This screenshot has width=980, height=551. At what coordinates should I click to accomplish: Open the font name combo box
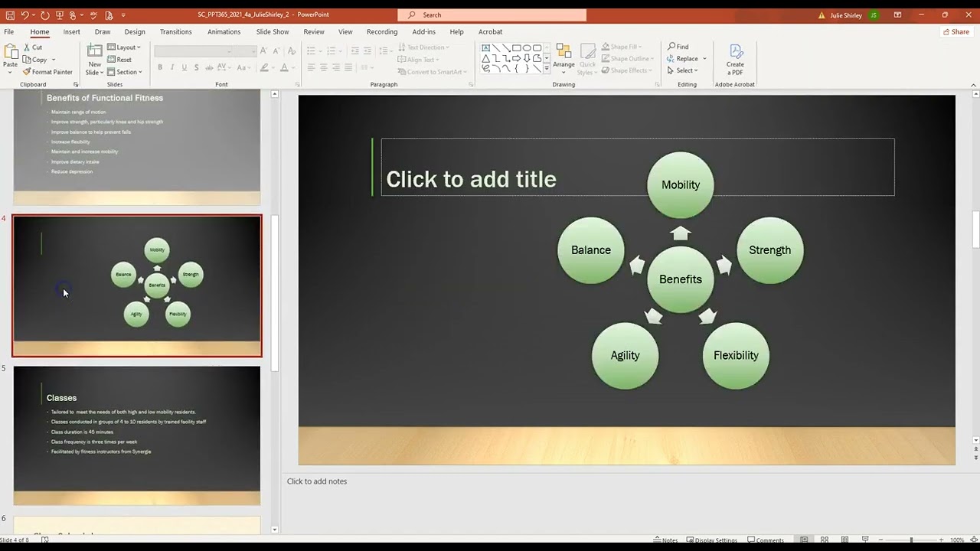pos(194,51)
